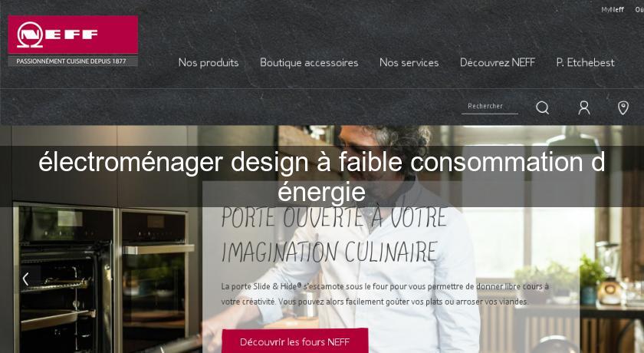Image resolution: width=644 pixels, height=353 pixels.
Task: Click the closed oven with handle
Action: tap(155, 281)
